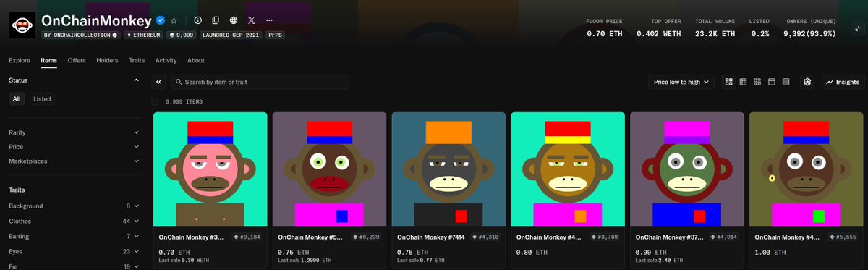Image resolution: width=868 pixels, height=270 pixels.
Task: Click the 9,392 unique owners stat
Action: tap(810, 28)
